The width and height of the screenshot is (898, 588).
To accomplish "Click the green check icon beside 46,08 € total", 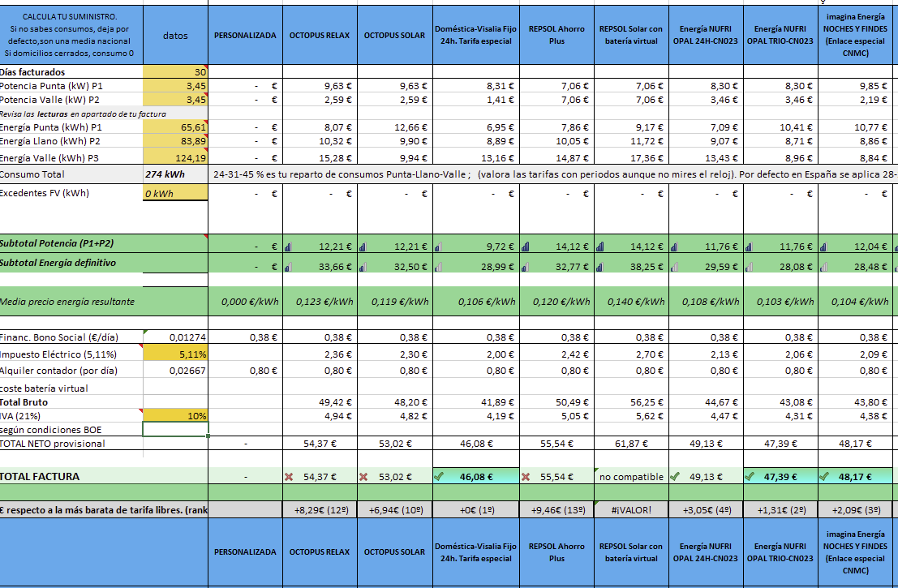I will [x=439, y=476].
